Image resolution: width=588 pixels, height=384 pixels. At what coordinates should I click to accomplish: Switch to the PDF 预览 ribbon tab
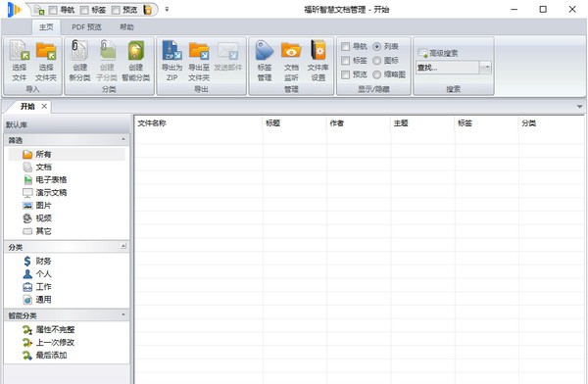(x=86, y=27)
